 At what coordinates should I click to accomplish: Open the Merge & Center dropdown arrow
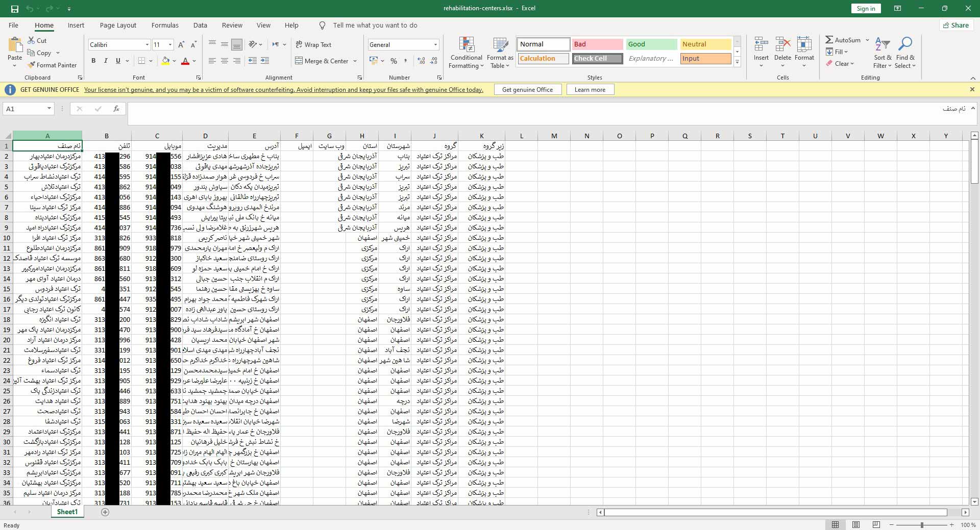355,61
